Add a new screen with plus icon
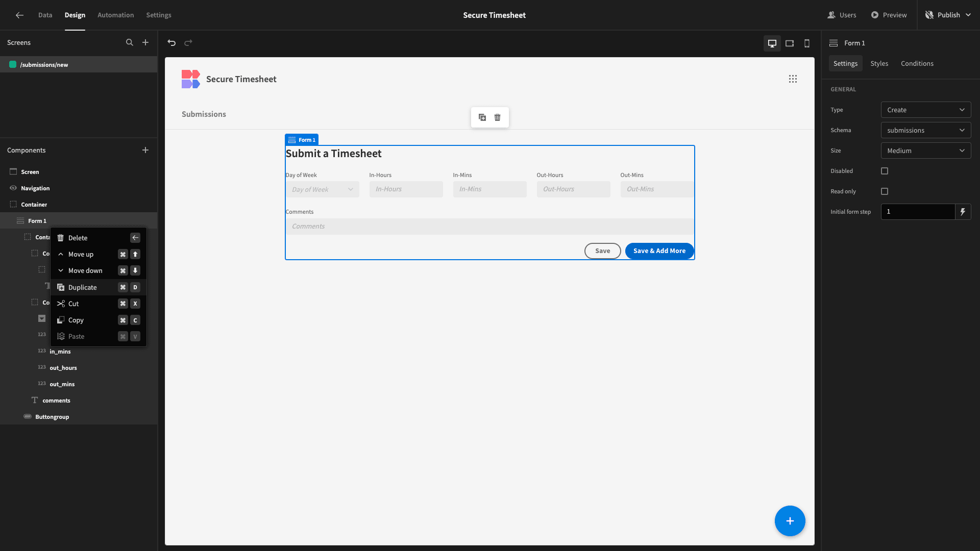 click(145, 43)
